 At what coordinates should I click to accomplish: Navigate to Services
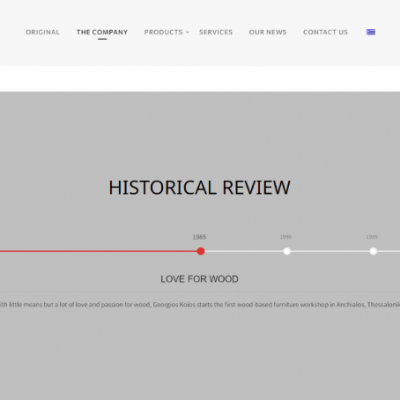click(216, 32)
